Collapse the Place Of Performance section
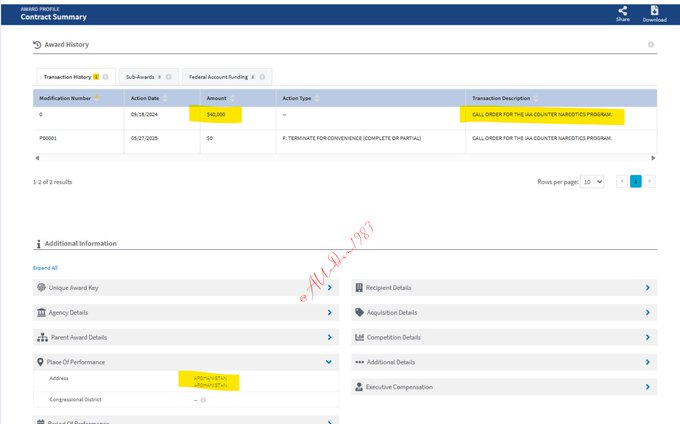Viewport: 680px width, 424px height. tap(329, 362)
